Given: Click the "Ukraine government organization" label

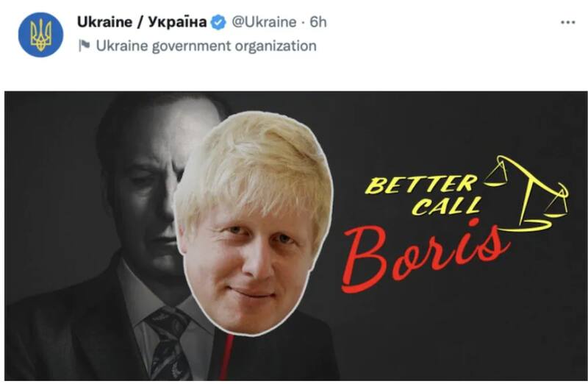Looking at the screenshot, I should pos(207,46).
